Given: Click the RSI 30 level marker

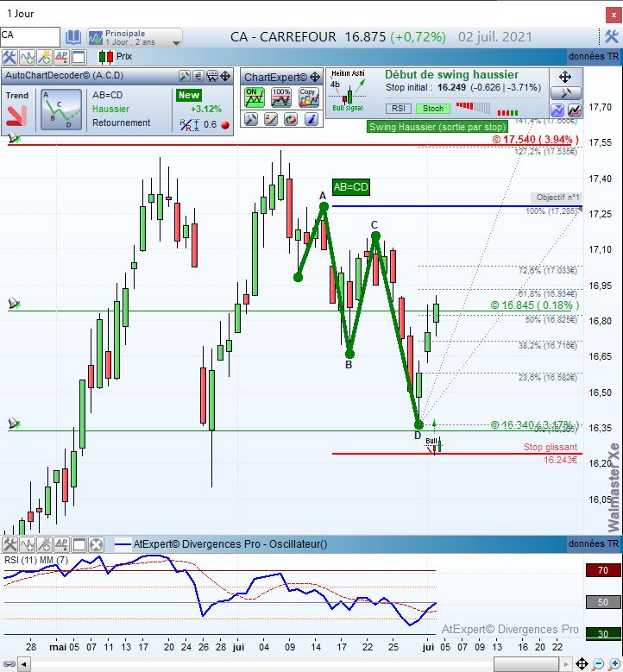Looking at the screenshot, I should coord(603,634).
